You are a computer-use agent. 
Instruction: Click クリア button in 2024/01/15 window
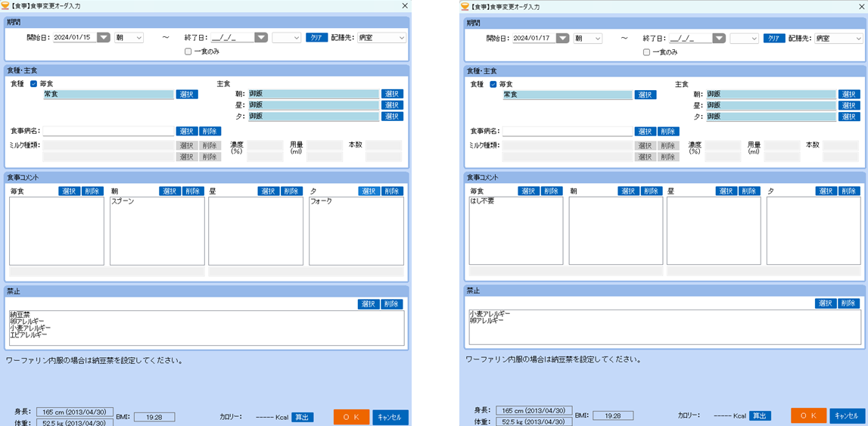click(316, 38)
